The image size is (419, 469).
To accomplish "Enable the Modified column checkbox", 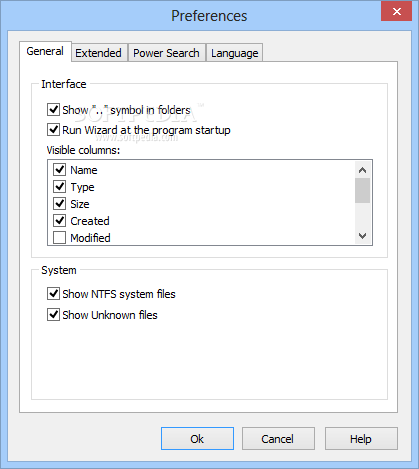I will pyautogui.click(x=59, y=238).
